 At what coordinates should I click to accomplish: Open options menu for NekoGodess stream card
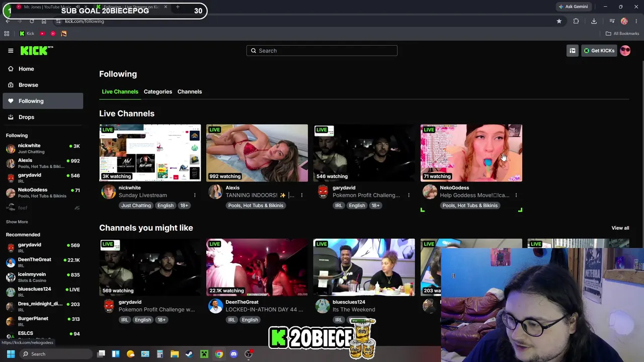coord(516,195)
